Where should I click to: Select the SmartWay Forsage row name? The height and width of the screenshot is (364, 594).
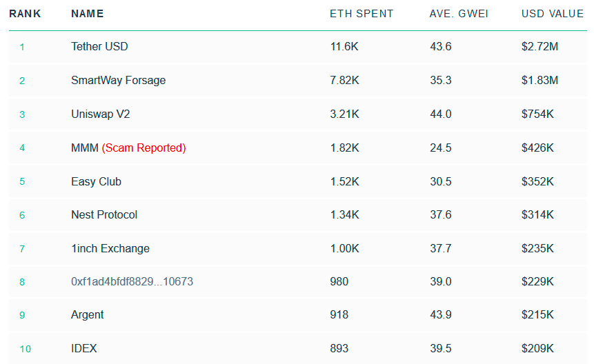point(119,80)
